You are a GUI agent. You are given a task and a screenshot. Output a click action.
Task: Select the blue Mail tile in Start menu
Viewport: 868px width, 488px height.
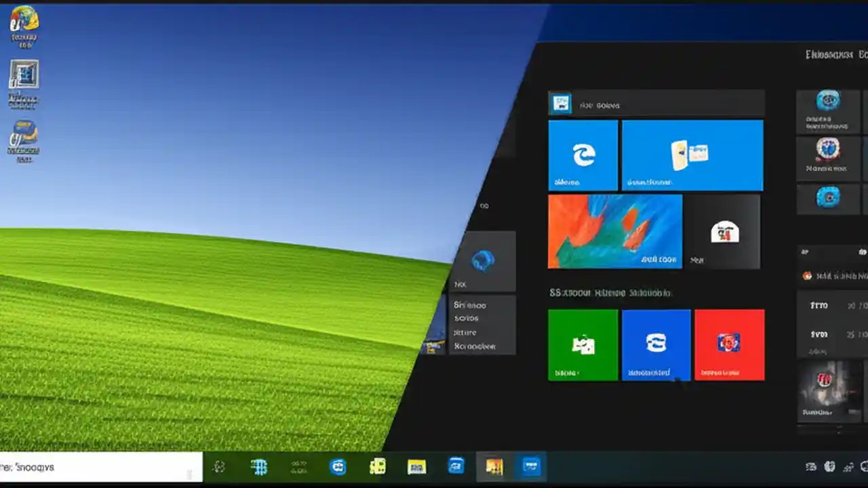point(693,155)
